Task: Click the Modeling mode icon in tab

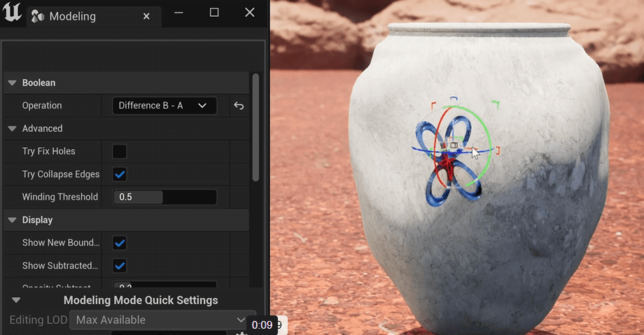Action: coord(39,16)
